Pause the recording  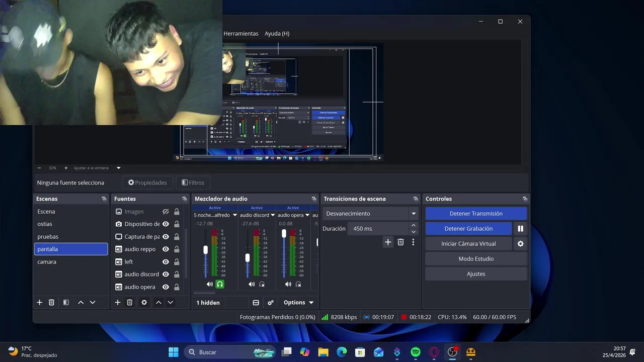click(x=520, y=228)
